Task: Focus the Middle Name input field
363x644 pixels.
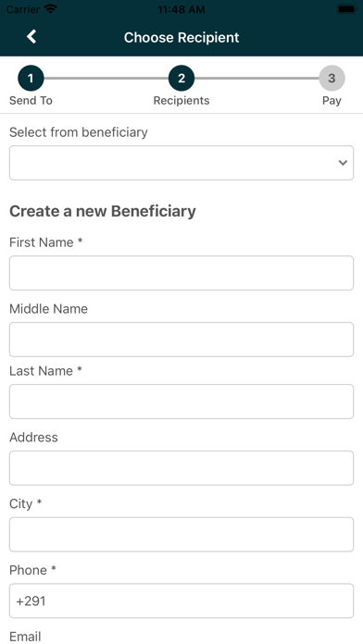Action: 181,340
